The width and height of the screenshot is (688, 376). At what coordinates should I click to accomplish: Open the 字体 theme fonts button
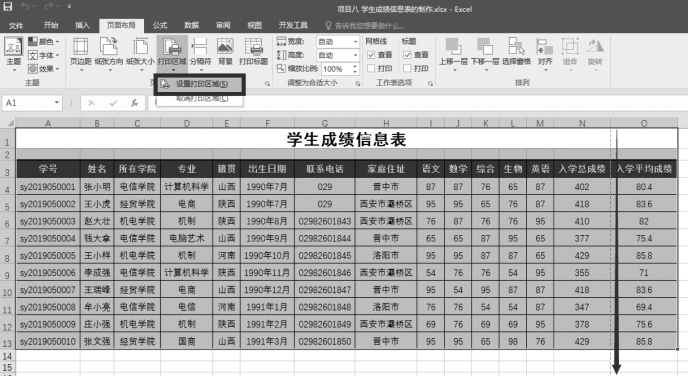pos(43,55)
